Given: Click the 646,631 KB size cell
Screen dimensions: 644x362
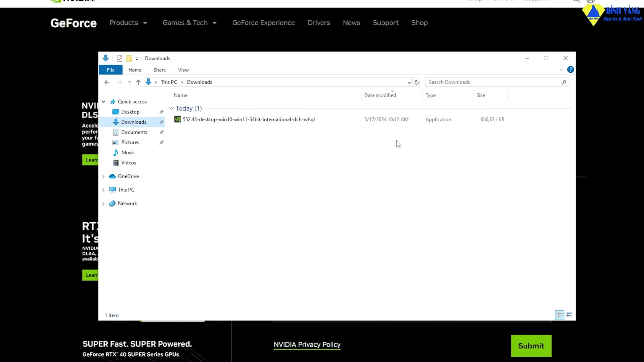Looking at the screenshot, I should 492,119.
